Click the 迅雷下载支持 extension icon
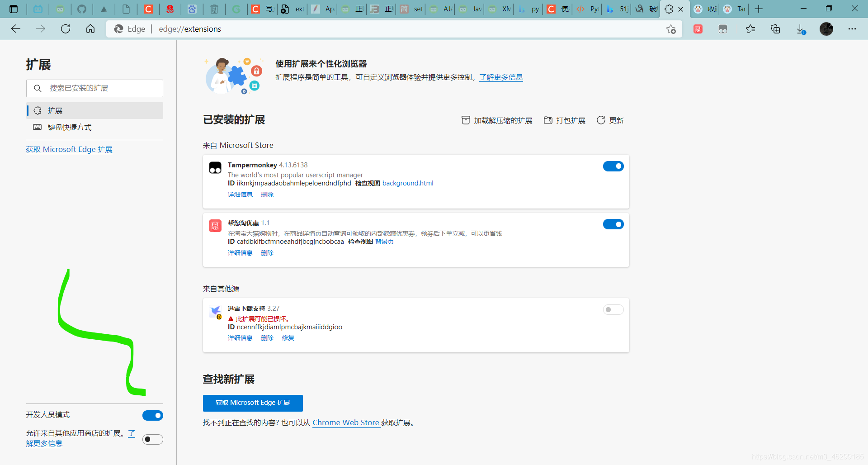868x465 pixels. tap(215, 312)
